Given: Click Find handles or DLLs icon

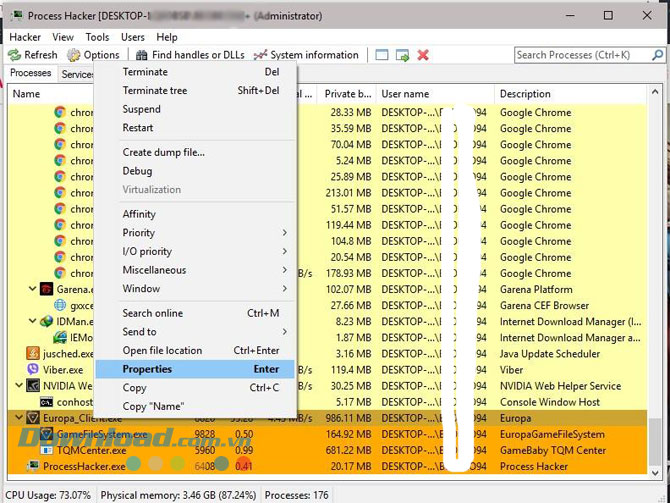Looking at the screenshot, I should 141,55.
